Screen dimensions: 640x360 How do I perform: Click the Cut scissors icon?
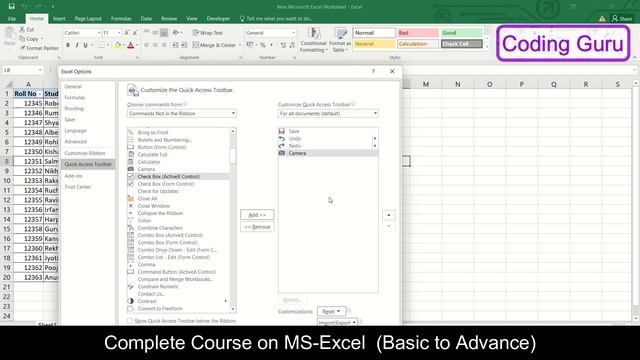coord(22,29)
